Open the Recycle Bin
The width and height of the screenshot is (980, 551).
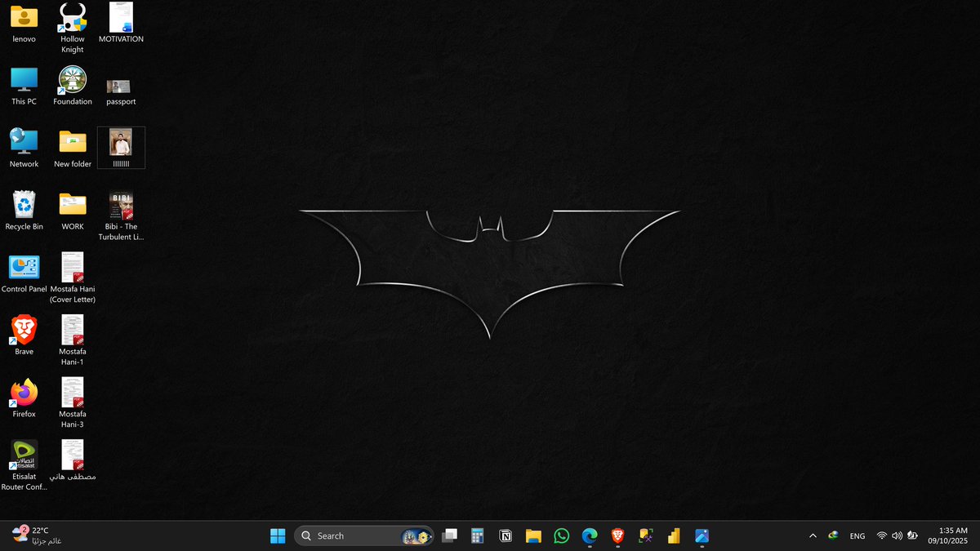tap(24, 211)
